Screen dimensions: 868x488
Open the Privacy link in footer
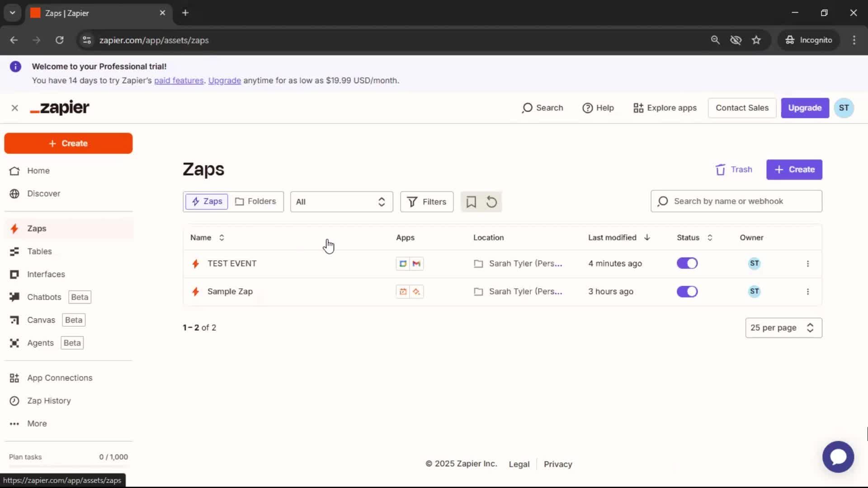558,464
